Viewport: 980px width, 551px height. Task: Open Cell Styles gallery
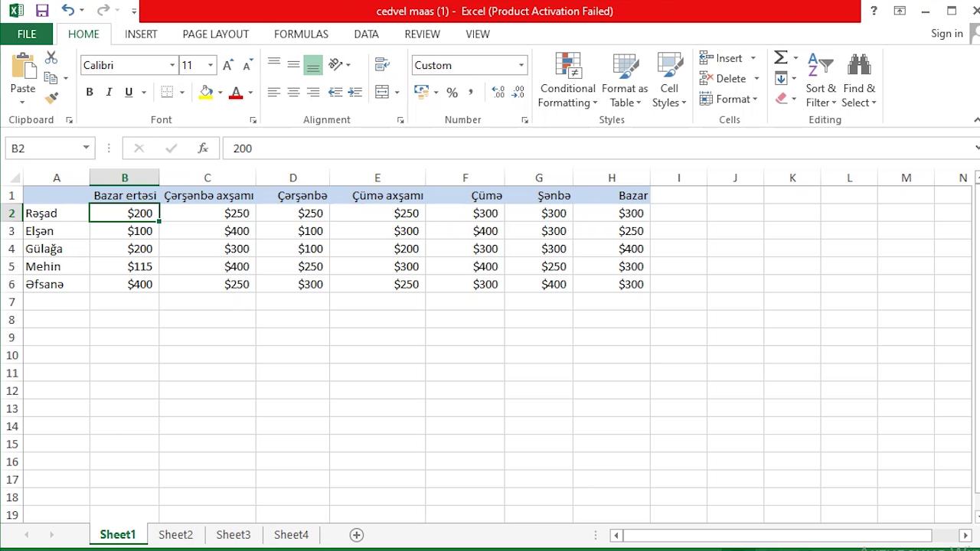point(669,80)
